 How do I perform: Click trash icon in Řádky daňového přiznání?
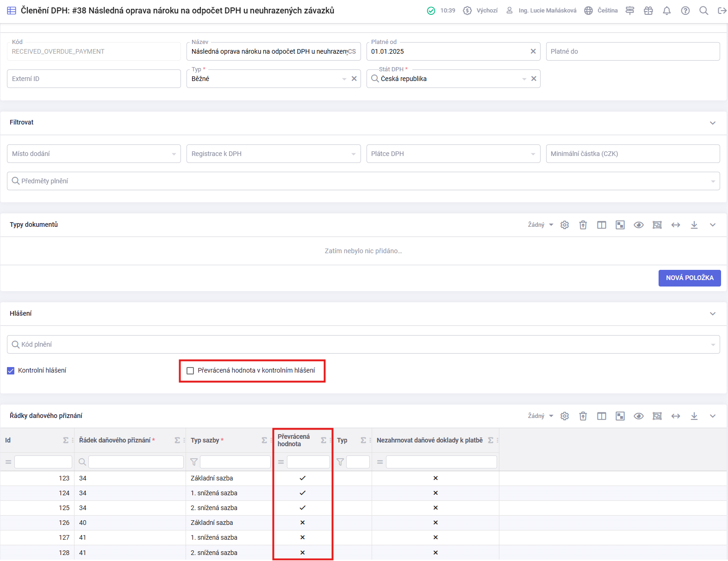point(583,416)
